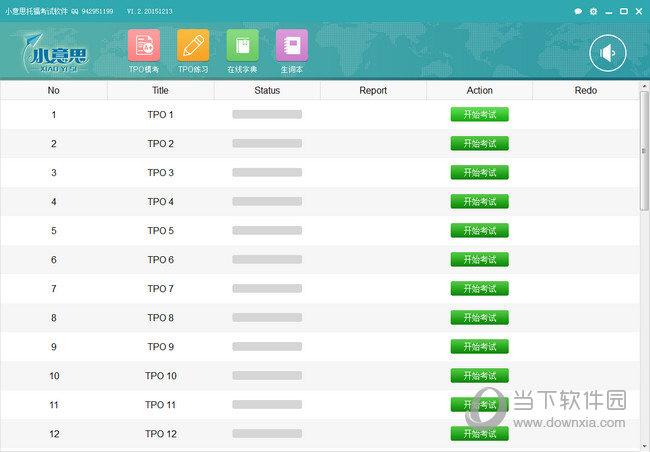Click row number 5 in No column
This screenshot has height=452, width=650.
54,231
